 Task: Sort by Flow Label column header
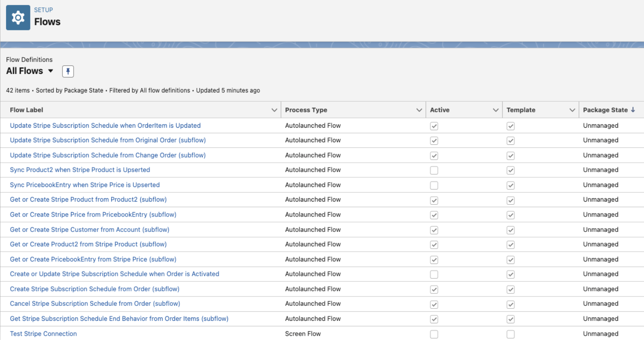click(27, 110)
